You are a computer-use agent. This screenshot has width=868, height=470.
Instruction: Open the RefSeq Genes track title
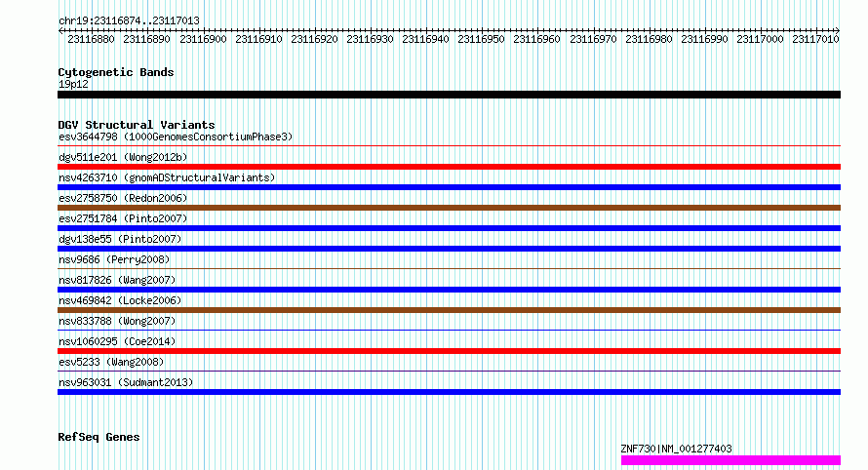tap(99, 437)
